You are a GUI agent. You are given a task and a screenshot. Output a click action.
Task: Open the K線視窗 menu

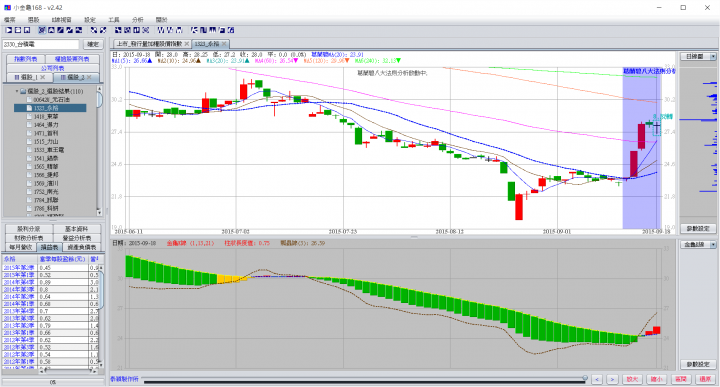click(x=62, y=20)
